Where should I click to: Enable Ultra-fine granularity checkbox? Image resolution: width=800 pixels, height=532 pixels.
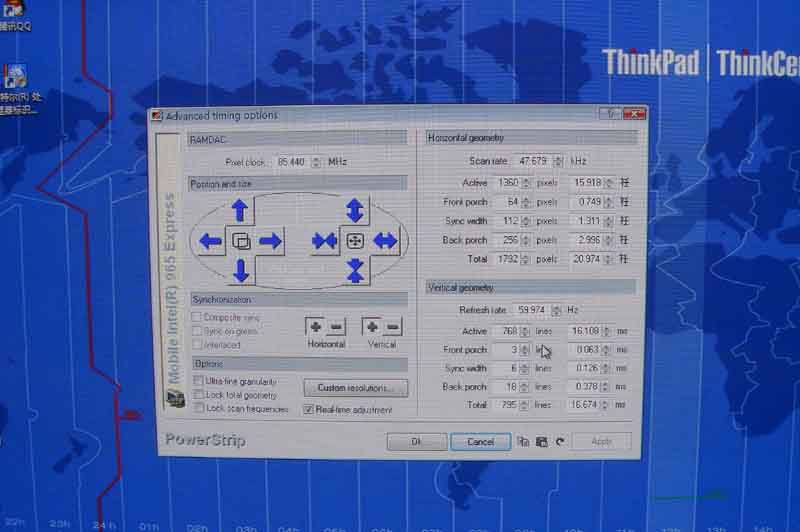[198, 382]
